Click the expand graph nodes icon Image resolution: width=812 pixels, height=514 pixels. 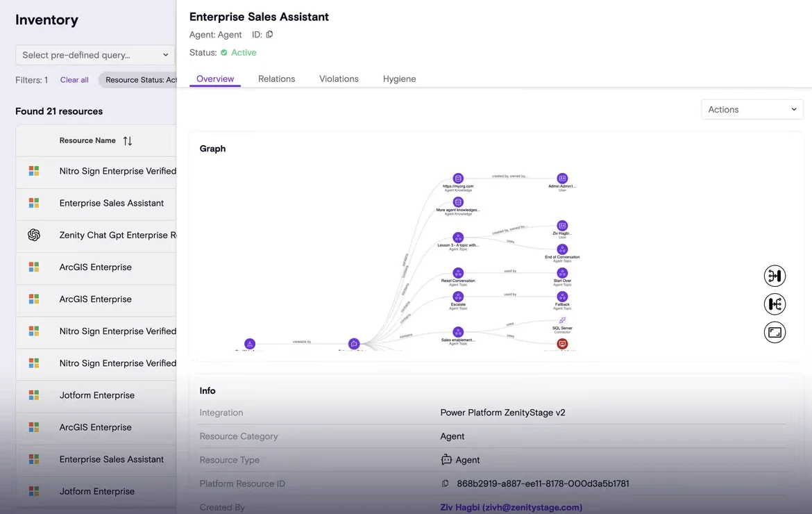(775, 304)
